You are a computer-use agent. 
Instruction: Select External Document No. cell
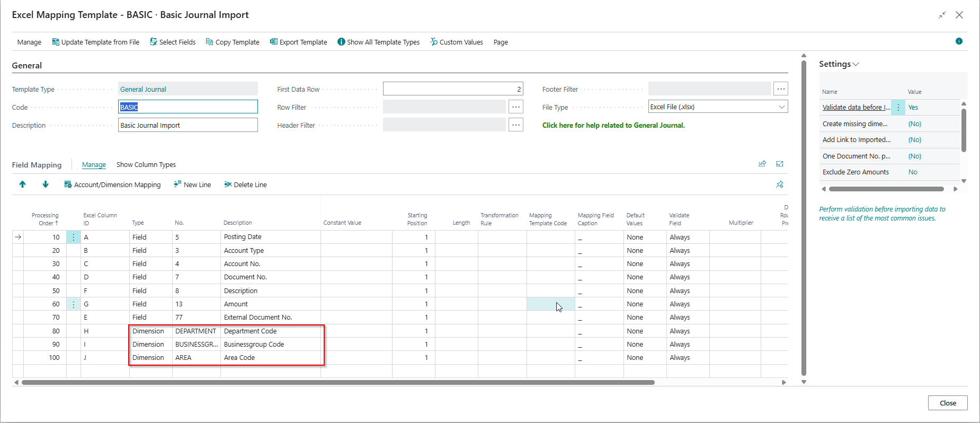coord(271,317)
